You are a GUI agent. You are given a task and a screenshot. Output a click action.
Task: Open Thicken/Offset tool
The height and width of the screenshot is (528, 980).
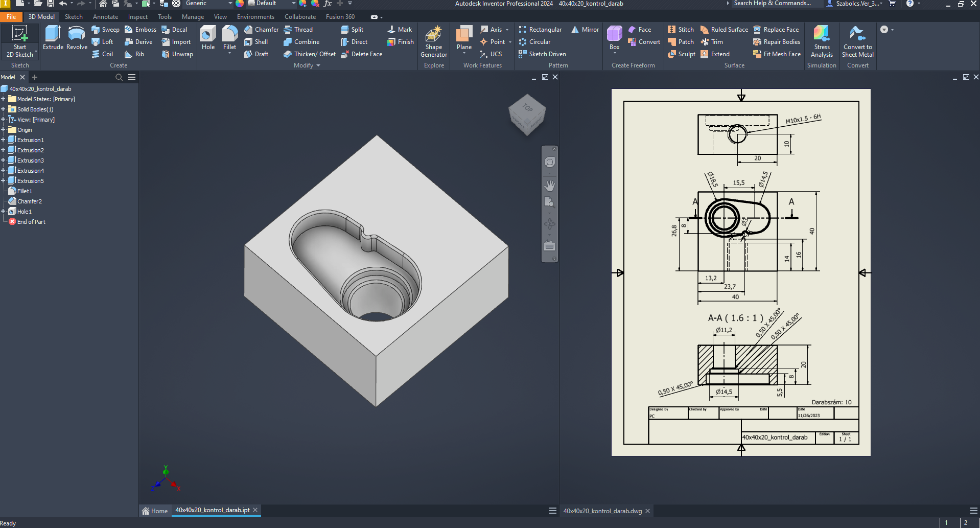[x=310, y=54]
